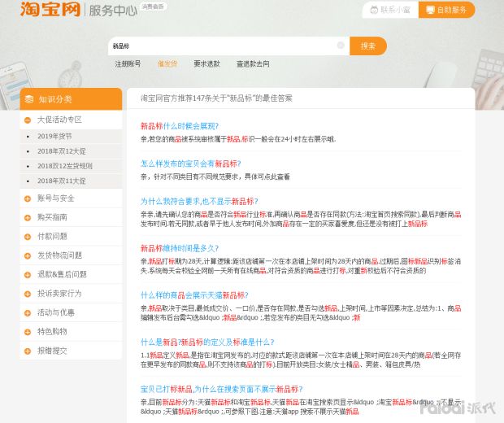504x423 pixels.
Task: Open the 付款问题 category label
Action: click(52, 236)
